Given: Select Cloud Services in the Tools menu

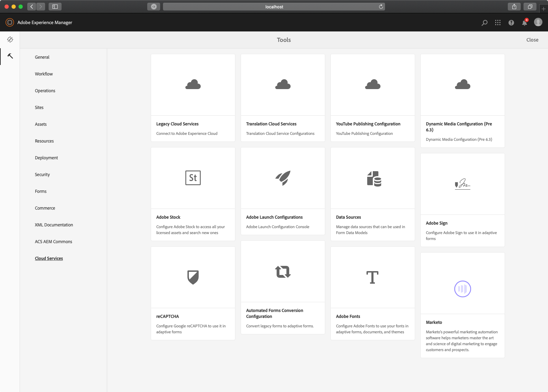Looking at the screenshot, I should [49, 259].
